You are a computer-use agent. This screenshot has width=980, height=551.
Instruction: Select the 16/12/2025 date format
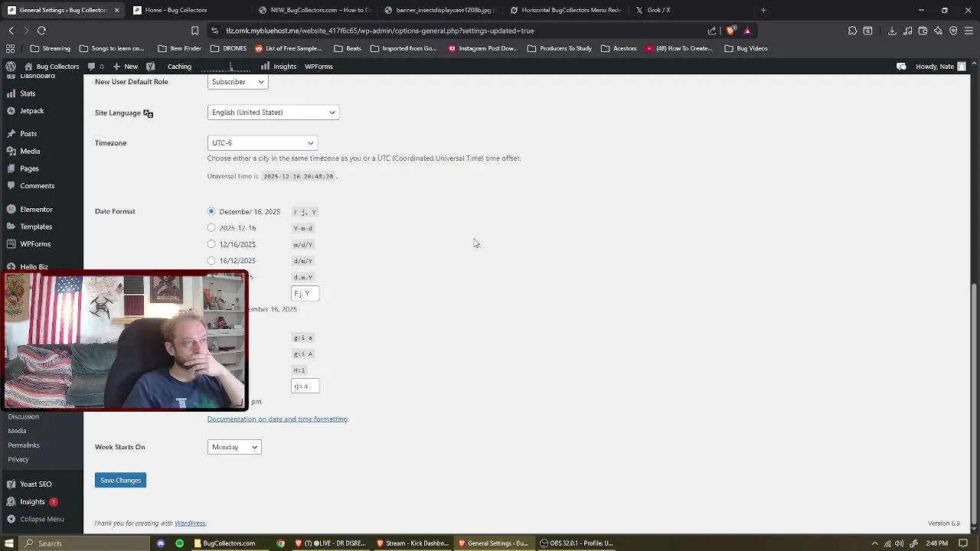(211, 261)
